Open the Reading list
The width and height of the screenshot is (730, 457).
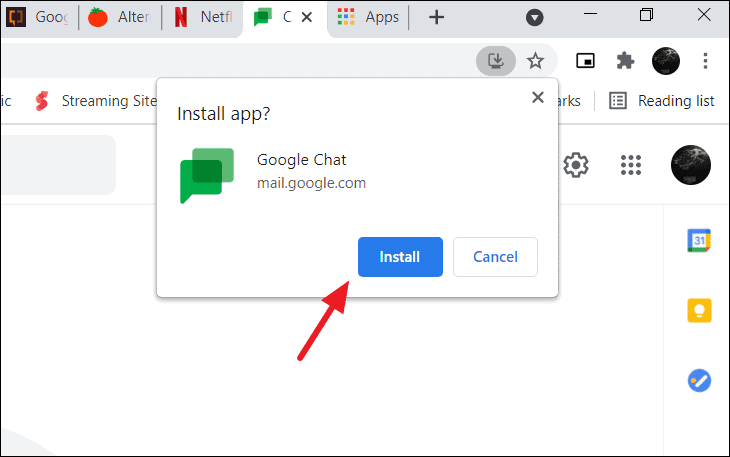coord(662,101)
